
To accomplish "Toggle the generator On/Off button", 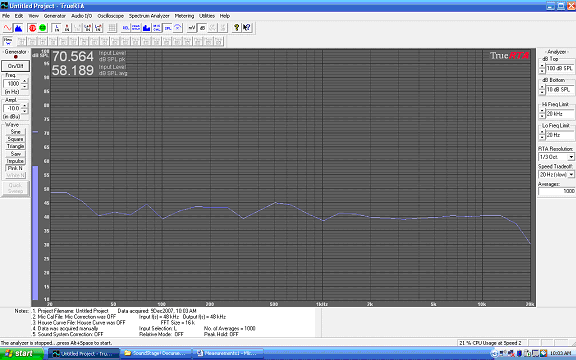I will click(x=15, y=66).
